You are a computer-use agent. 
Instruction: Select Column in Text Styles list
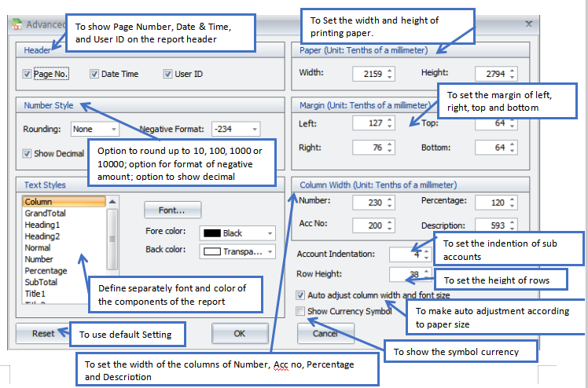click(x=64, y=202)
